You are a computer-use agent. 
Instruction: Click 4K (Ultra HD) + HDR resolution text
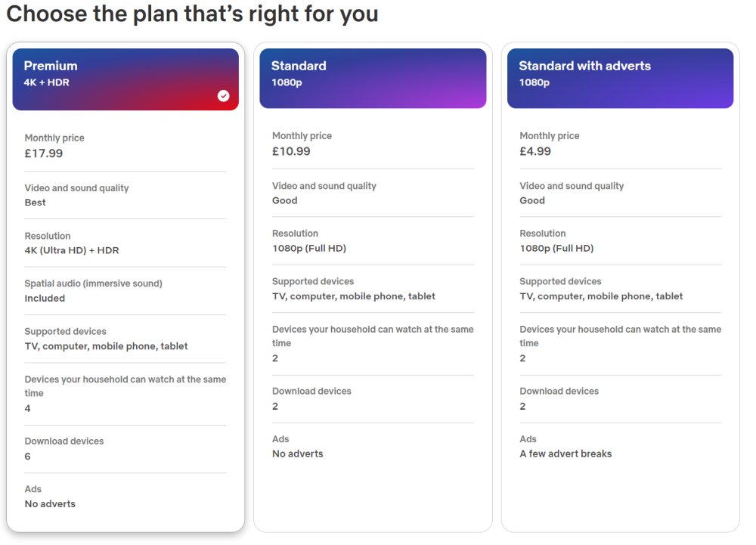coord(72,250)
